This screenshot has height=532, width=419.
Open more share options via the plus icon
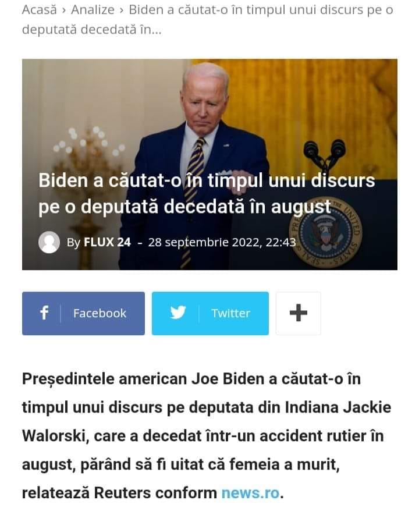[298, 313]
